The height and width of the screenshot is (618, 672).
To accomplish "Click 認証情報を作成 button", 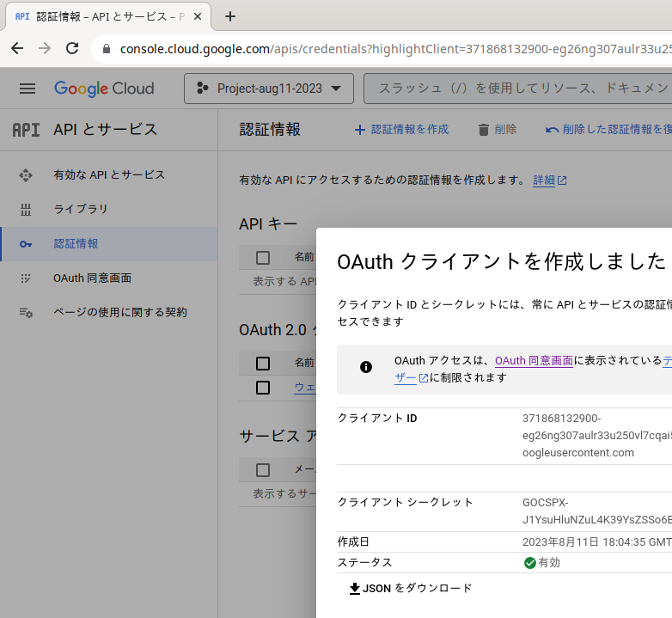I will click(x=401, y=130).
